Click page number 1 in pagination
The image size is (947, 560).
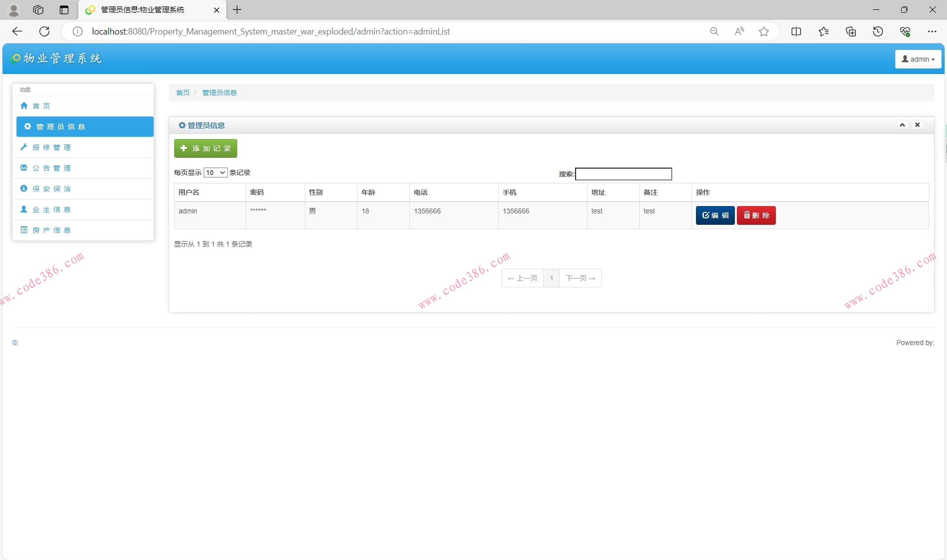pyautogui.click(x=551, y=278)
